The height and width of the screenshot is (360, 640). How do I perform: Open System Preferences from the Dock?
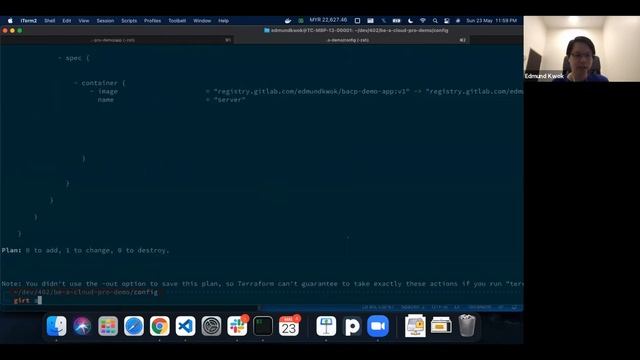[x=211, y=326]
